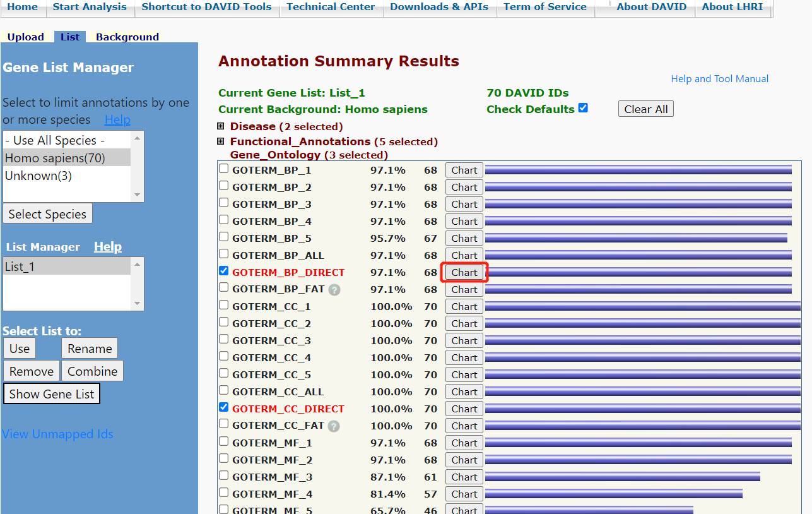Check the GOTERM_BP_1 checkbox
This screenshot has height=514, width=812.
pyautogui.click(x=223, y=169)
